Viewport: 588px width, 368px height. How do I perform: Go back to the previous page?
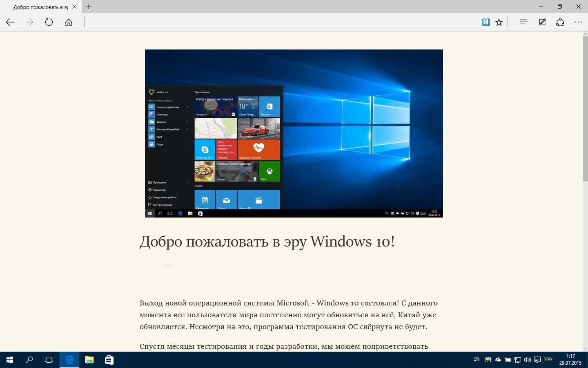point(10,22)
